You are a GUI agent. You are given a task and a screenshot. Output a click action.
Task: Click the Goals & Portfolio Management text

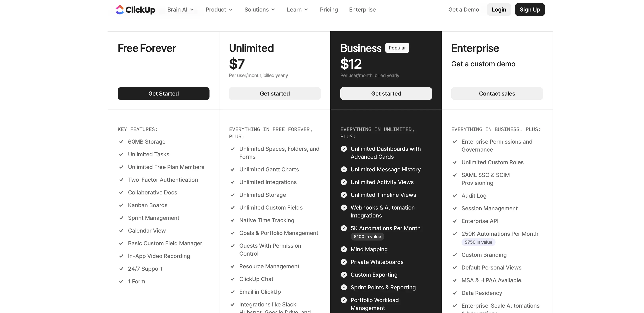pyautogui.click(x=279, y=233)
